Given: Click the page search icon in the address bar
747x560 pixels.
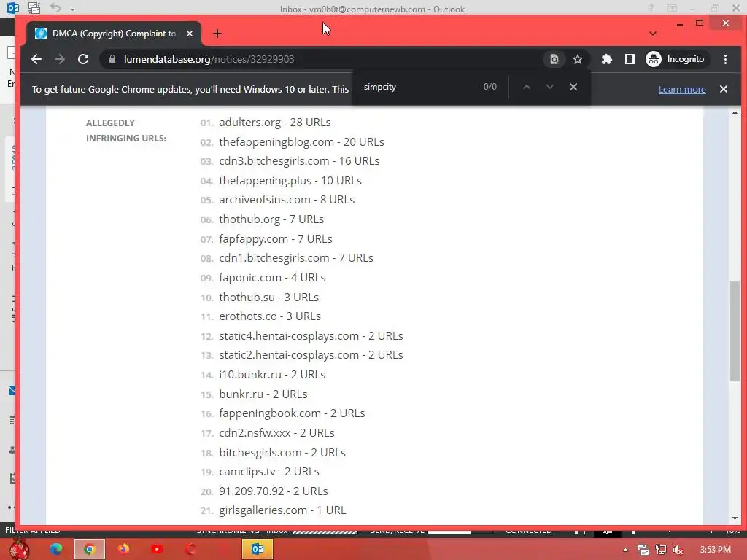Looking at the screenshot, I should pos(554,59).
